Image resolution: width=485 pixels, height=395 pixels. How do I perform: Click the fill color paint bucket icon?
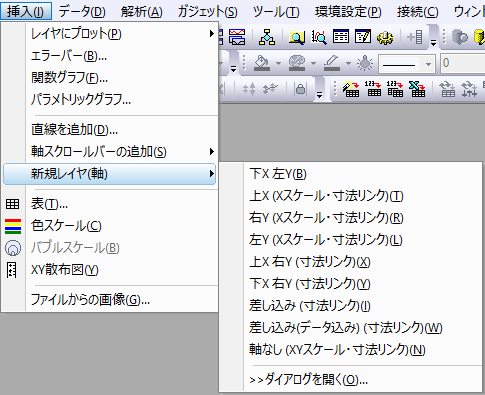tap(262, 63)
